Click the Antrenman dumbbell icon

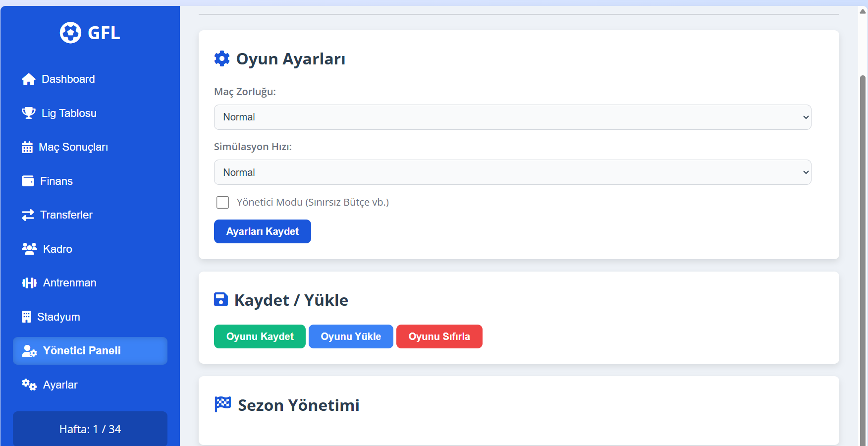tap(29, 283)
